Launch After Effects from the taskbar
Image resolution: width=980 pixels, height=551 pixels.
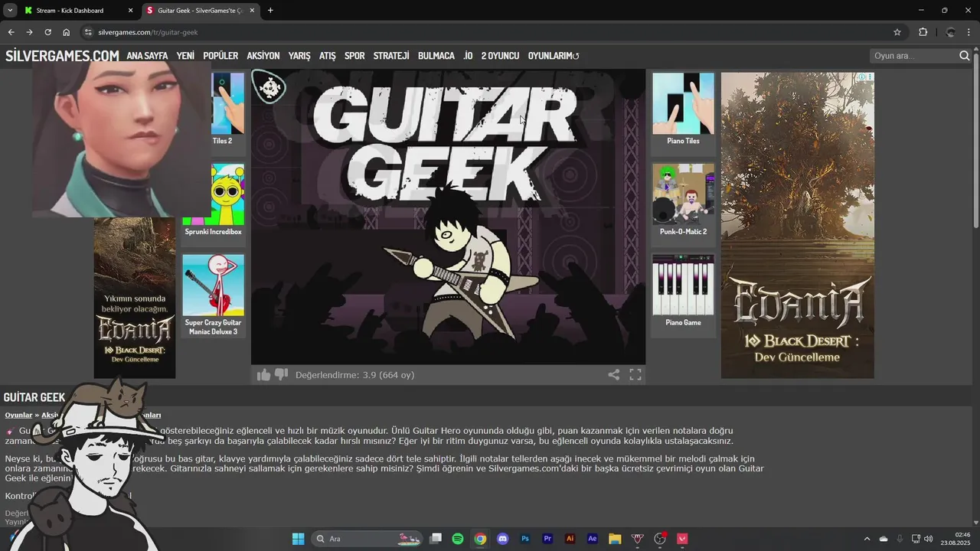pyautogui.click(x=592, y=539)
